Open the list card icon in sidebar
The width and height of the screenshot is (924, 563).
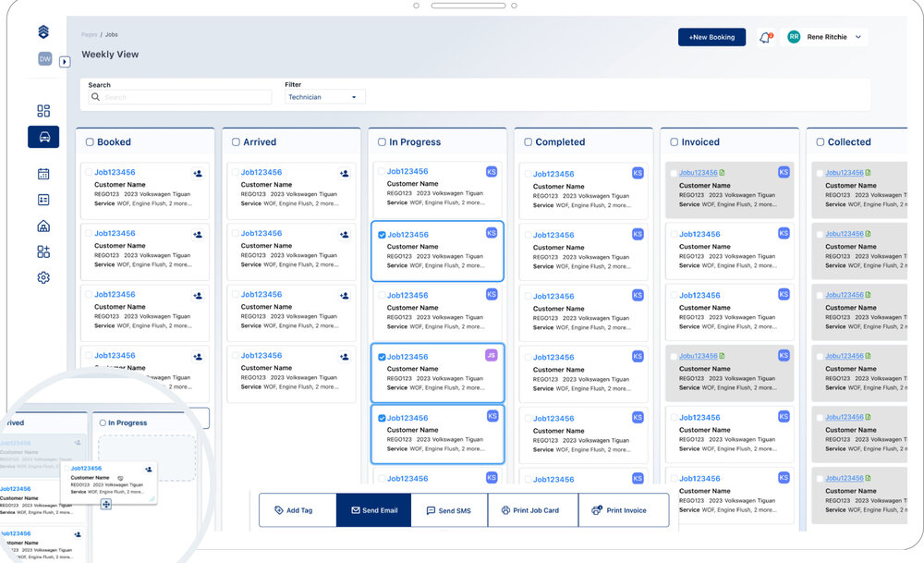tap(43, 200)
